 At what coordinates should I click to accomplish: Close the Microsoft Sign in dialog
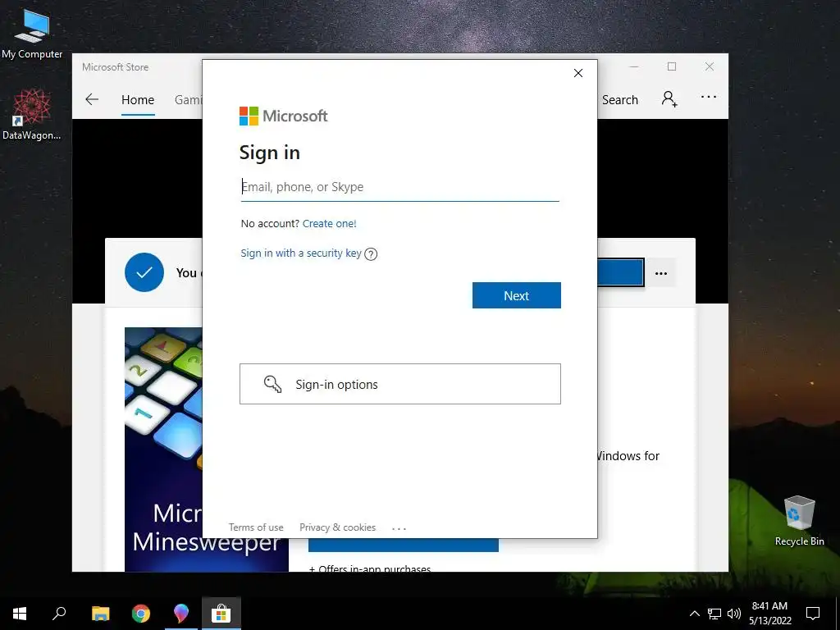coord(578,73)
